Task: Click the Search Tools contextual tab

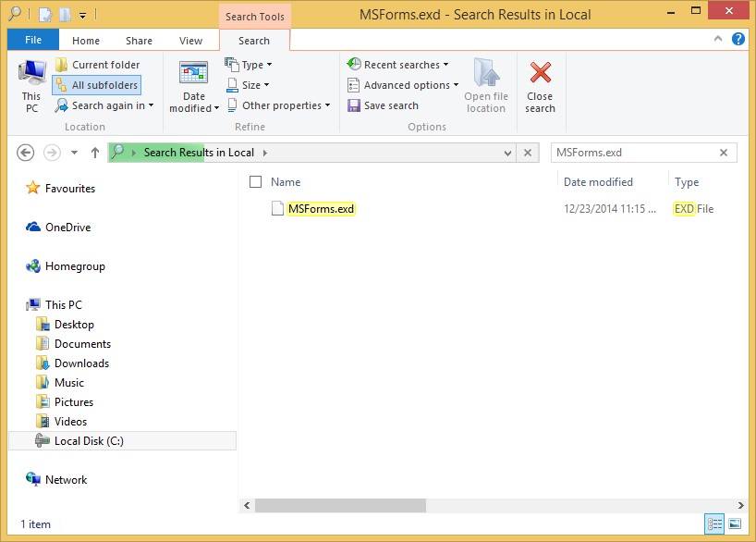Action: click(254, 17)
